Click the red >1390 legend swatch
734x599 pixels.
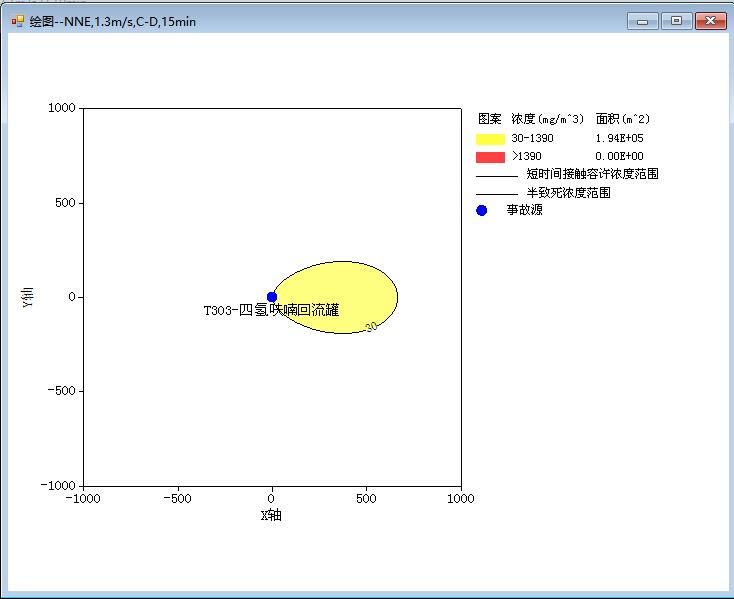pos(490,157)
